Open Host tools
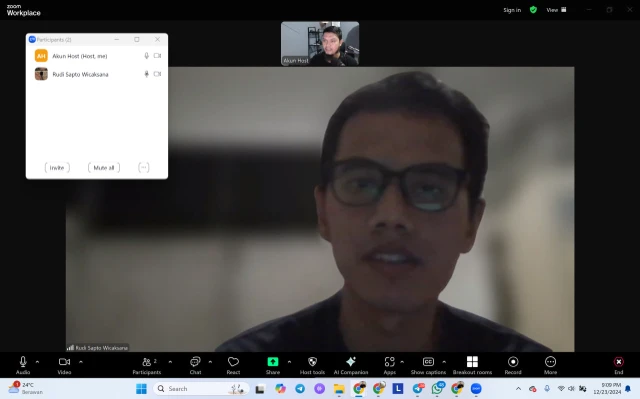Image resolution: width=640 pixels, height=399 pixels. pos(312,365)
